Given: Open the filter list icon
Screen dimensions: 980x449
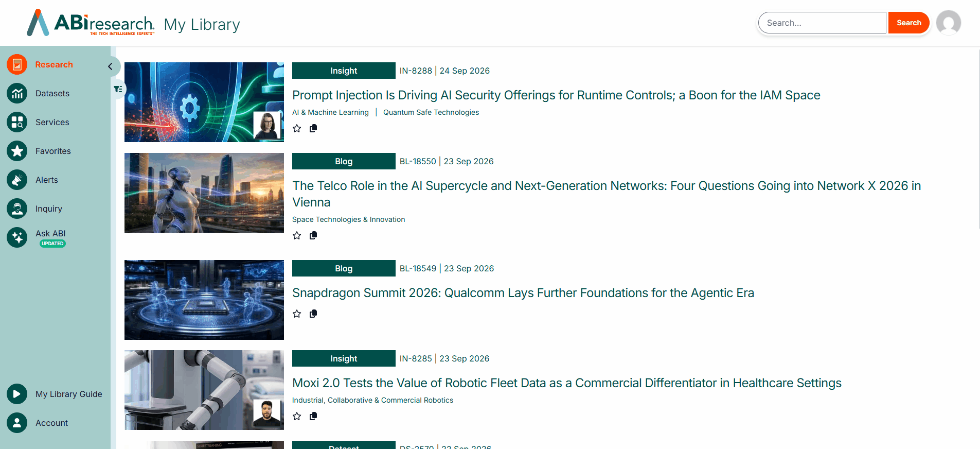Looking at the screenshot, I should (118, 89).
